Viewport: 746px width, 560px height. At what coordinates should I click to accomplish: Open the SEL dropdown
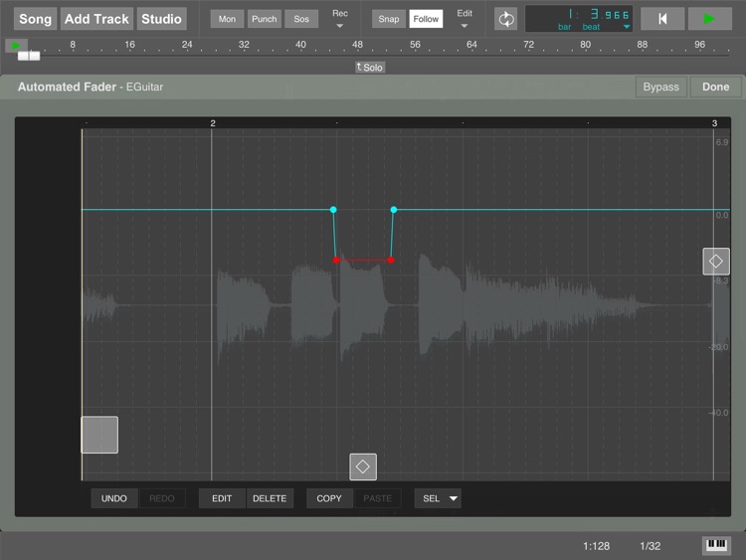pos(438,498)
